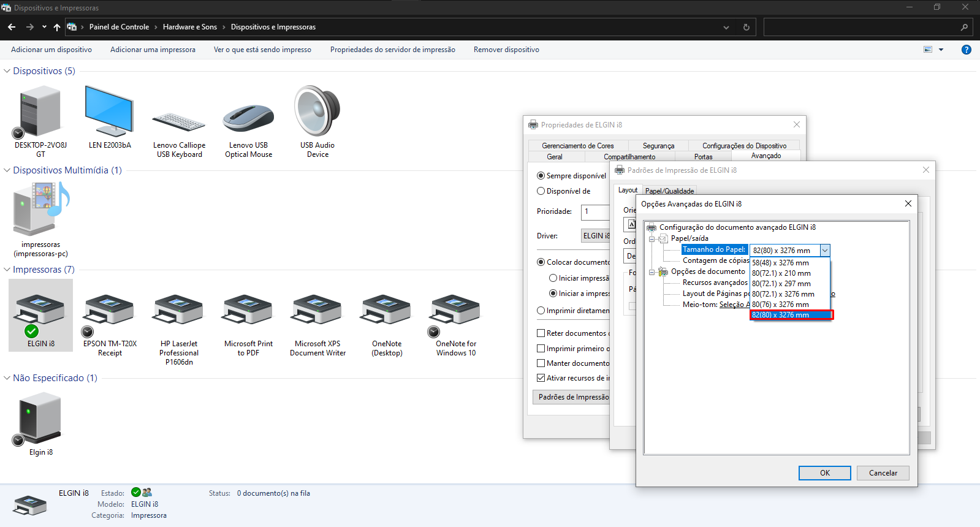Select the HP LaserJet Professional P1606dn printer
980x527 pixels.
(179, 311)
